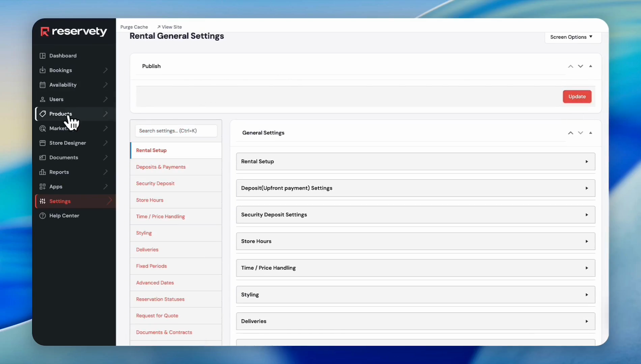Open the Settings menu in sidebar

pyautogui.click(x=60, y=201)
